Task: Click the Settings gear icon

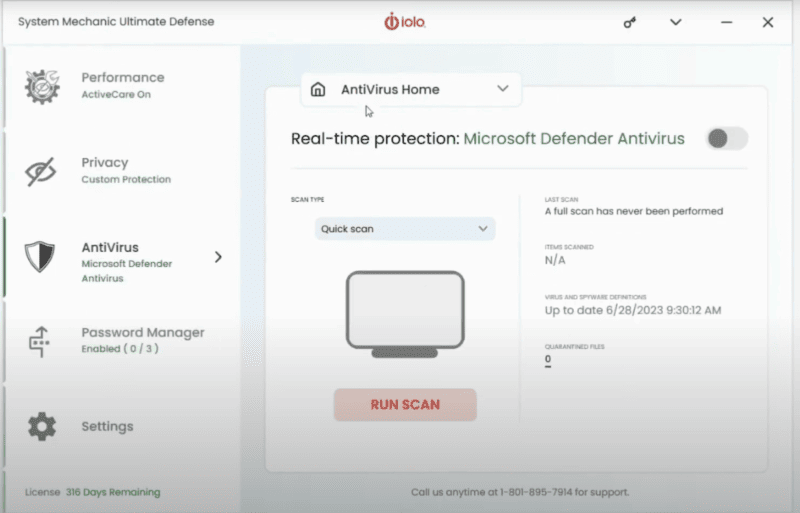Action: pos(42,426)
